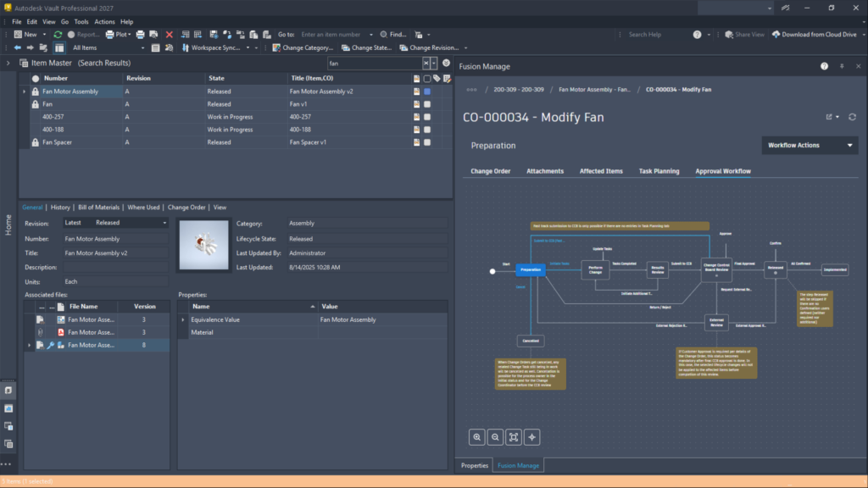Click the Customize View icon after All Items
Image resolution: width=868 pixels, height=488 pixels.
pos(156,47)
